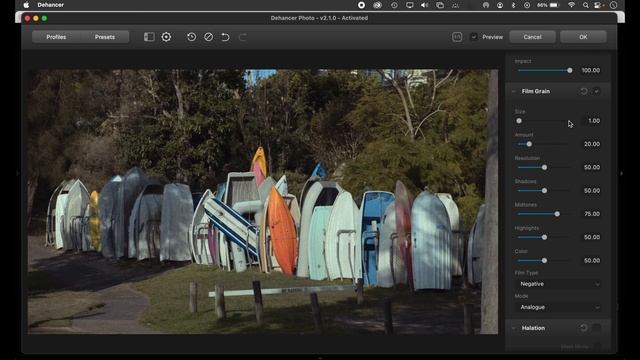Open the Dehancer menu in menu bar
Screen dimensions: 640x360
pos(51,5)
